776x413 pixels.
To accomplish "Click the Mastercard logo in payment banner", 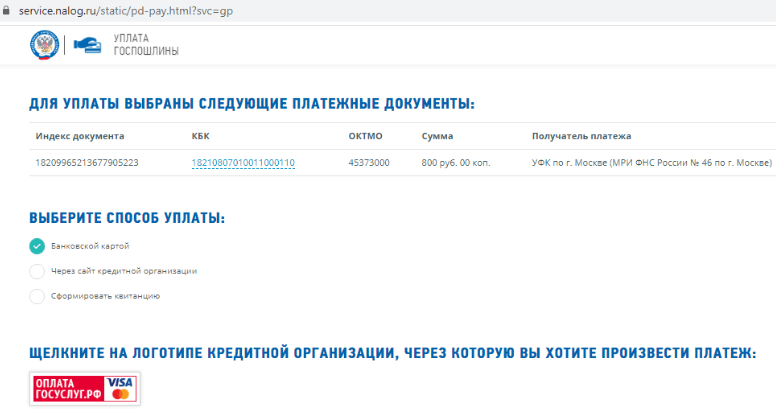I will [121, 396].
